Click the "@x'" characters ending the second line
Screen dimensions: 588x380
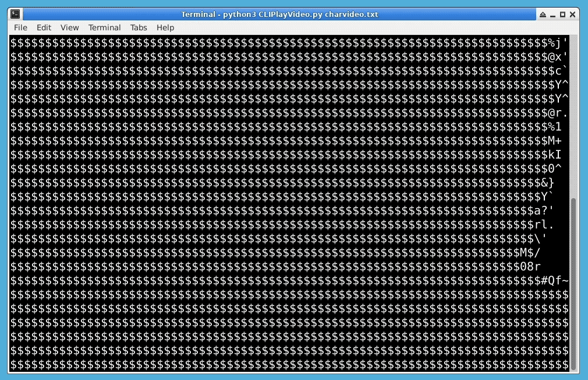coord(558,57)
